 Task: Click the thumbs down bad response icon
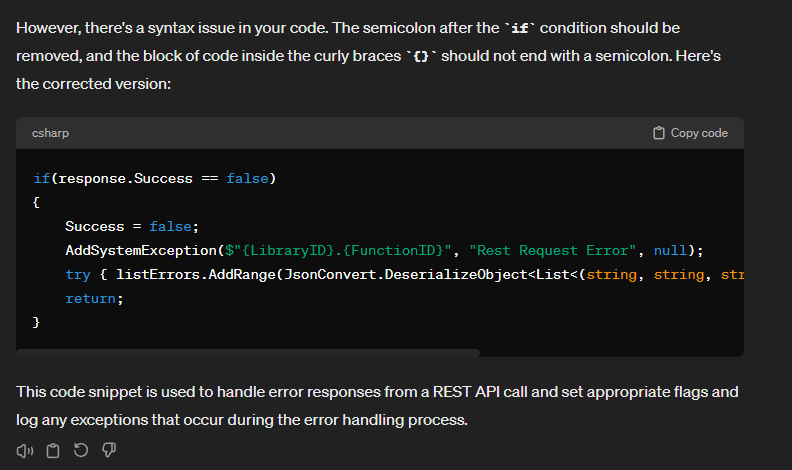pos(109,450)
